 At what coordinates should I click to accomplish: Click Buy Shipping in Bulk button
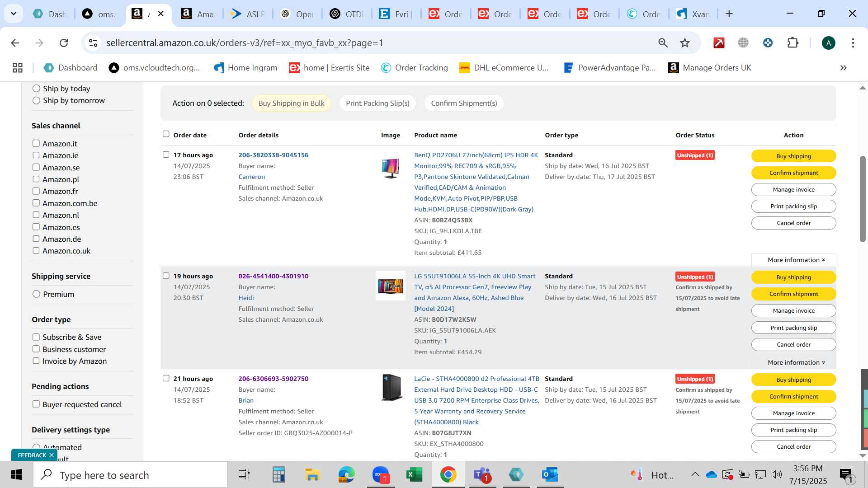pyautogui.click(x=292, y=103)
